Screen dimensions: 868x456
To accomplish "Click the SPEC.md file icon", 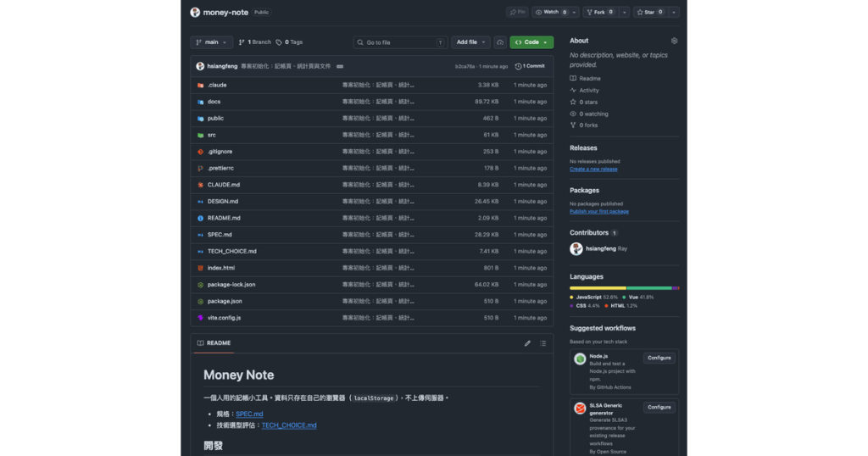I will point(200,235).
